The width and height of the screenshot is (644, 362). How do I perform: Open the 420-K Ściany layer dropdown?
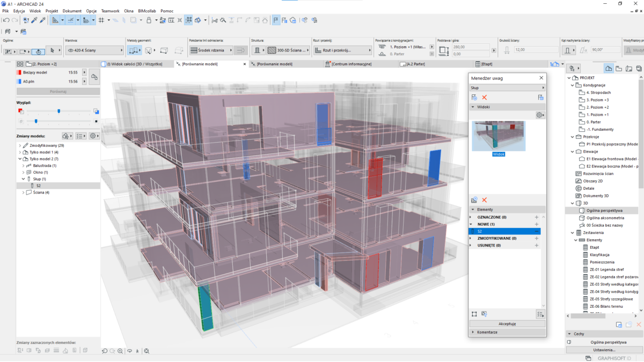point(94,50)
